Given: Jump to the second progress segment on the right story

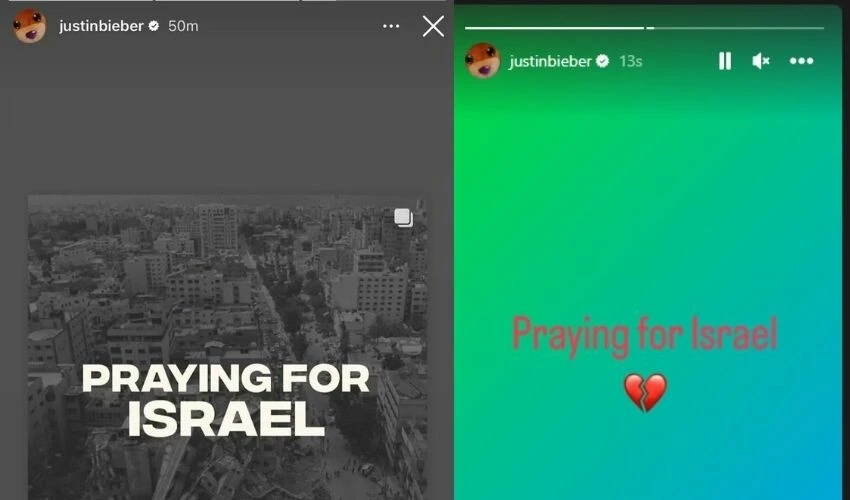Looking at the screenshot, I should (736, 28).
